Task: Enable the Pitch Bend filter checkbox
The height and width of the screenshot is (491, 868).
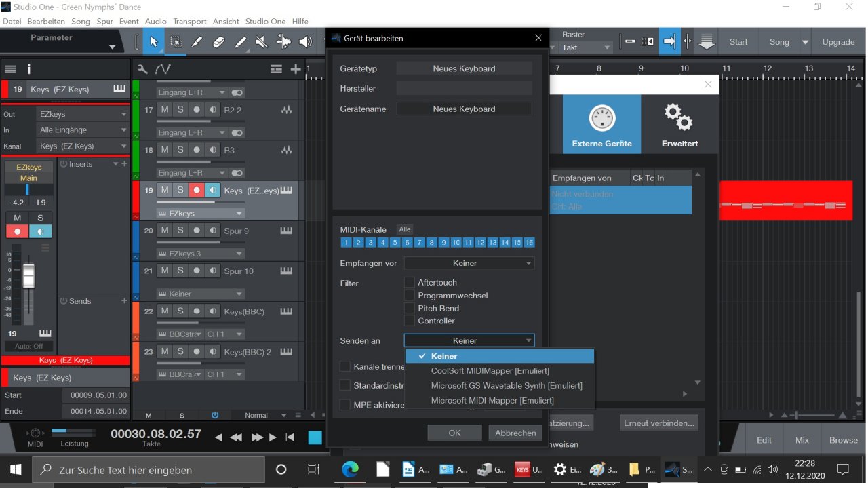Action: click(410, 308)
